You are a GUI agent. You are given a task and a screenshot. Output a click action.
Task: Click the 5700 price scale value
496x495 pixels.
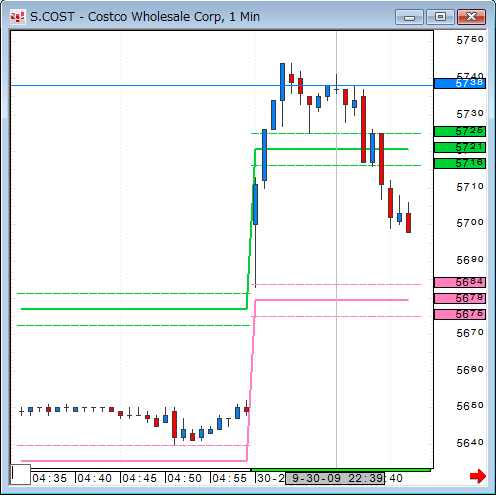coord(470,223)
